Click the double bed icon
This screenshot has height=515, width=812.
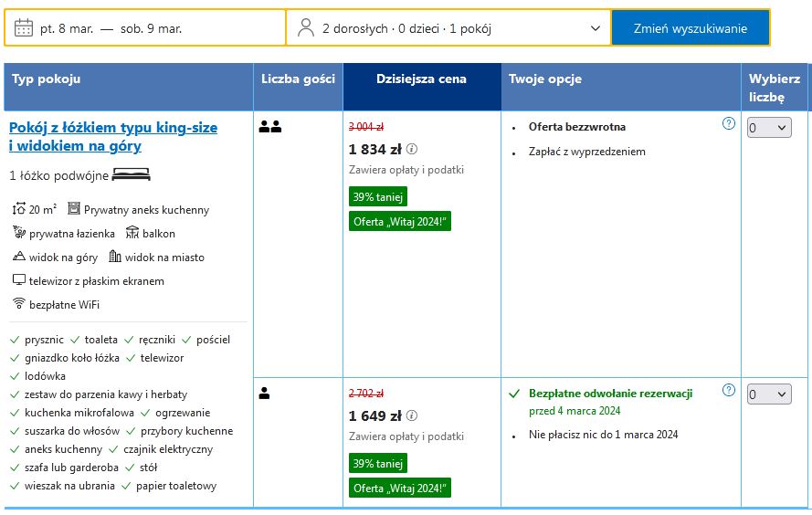[x=132, y=175]
